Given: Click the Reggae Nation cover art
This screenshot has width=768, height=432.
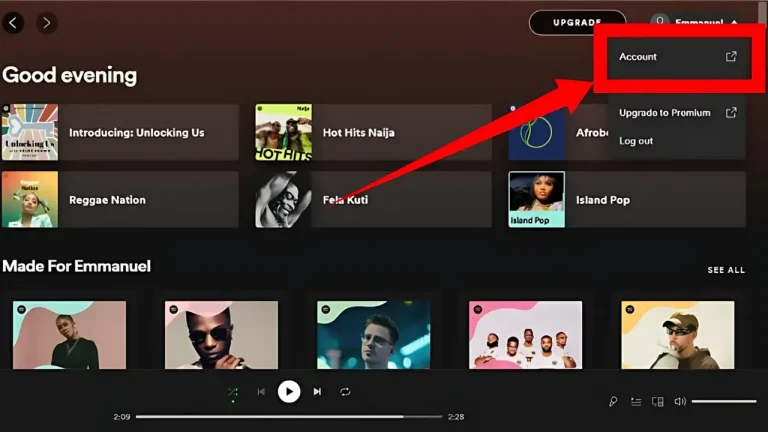Looking at the screenshot, I should pos(30,199).
